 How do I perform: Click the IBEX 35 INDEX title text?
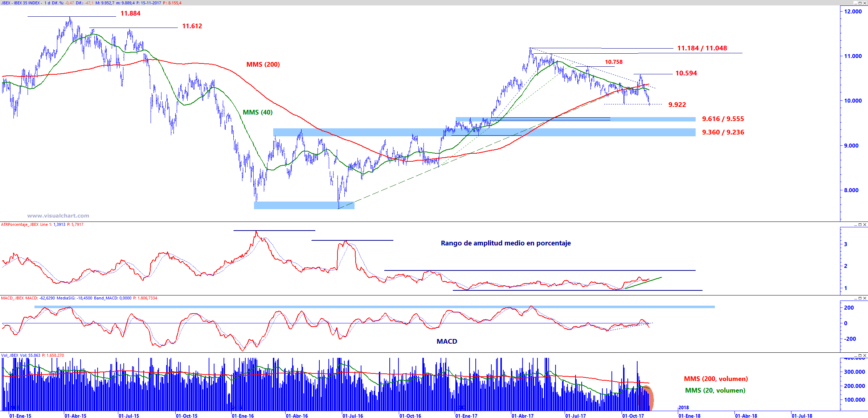tap(26, 3)
